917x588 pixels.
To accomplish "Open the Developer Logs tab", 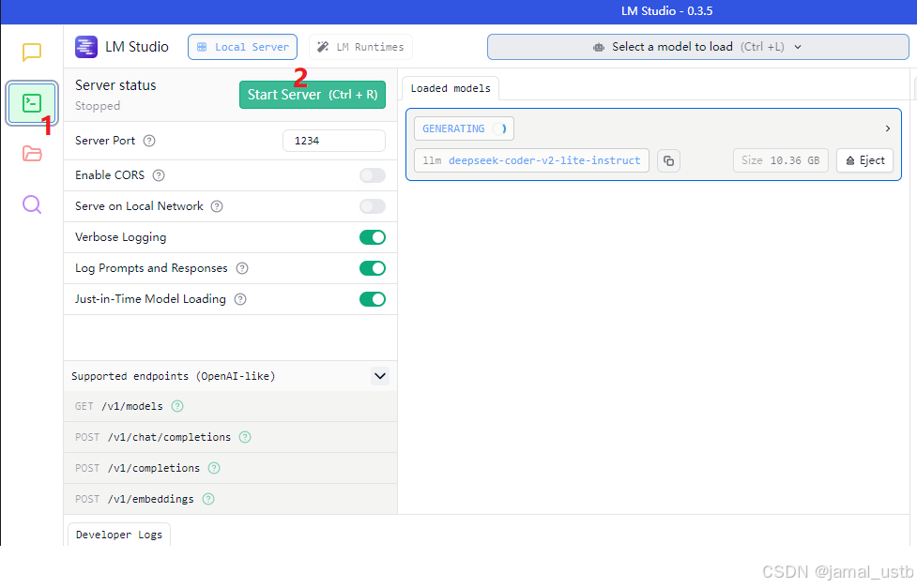I will tap(119, 535).
